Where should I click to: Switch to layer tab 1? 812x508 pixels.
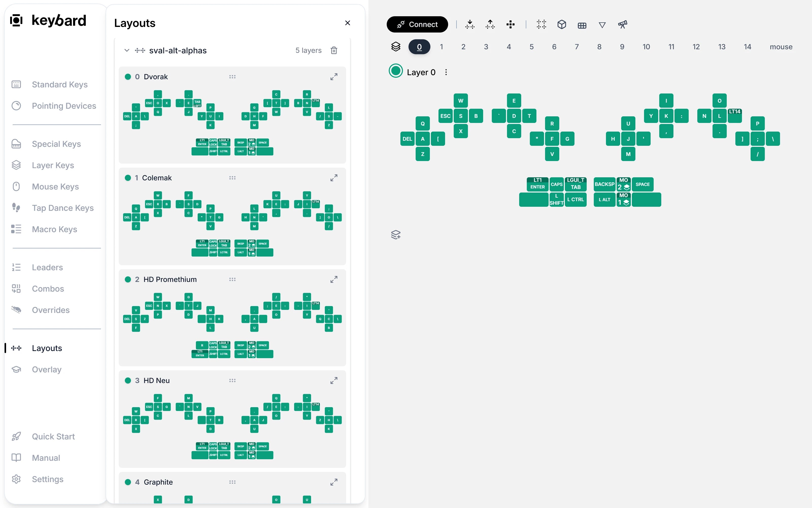(441, 47)
